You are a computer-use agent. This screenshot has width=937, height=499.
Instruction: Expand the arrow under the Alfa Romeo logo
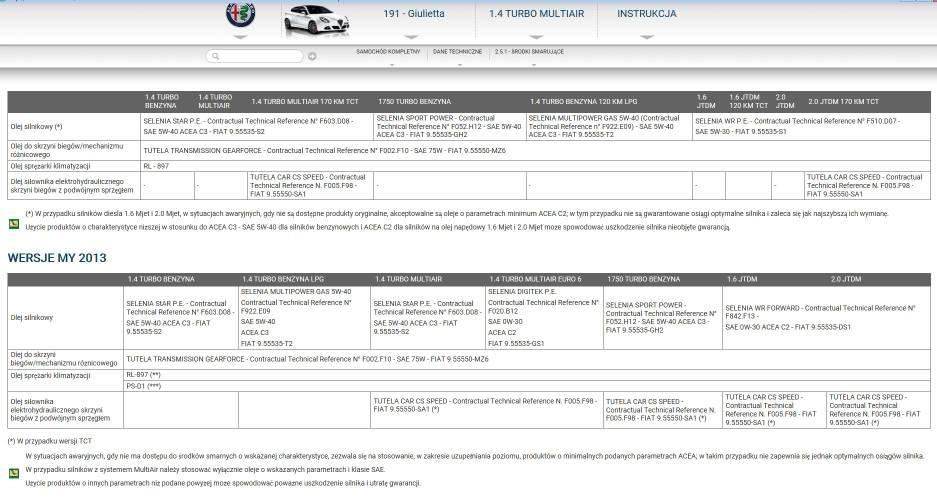(240, 37)
